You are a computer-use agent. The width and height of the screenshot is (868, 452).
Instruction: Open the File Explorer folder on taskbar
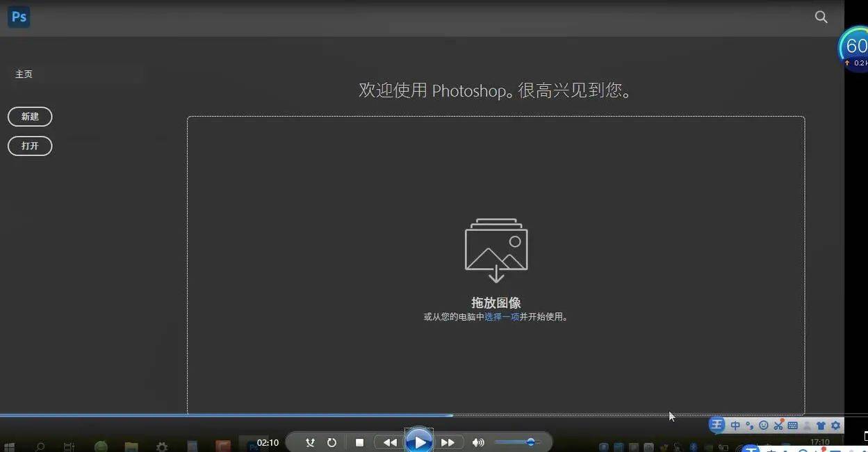[131, 446]
